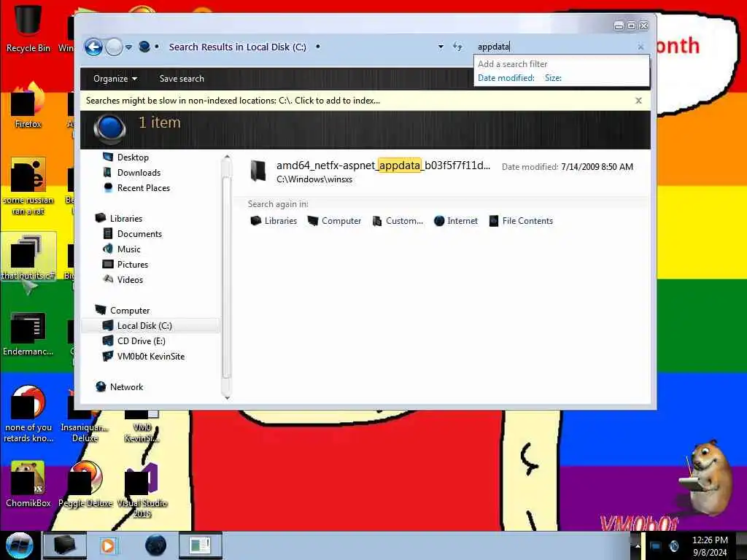Open the Windows Start orb

(19, 545)
